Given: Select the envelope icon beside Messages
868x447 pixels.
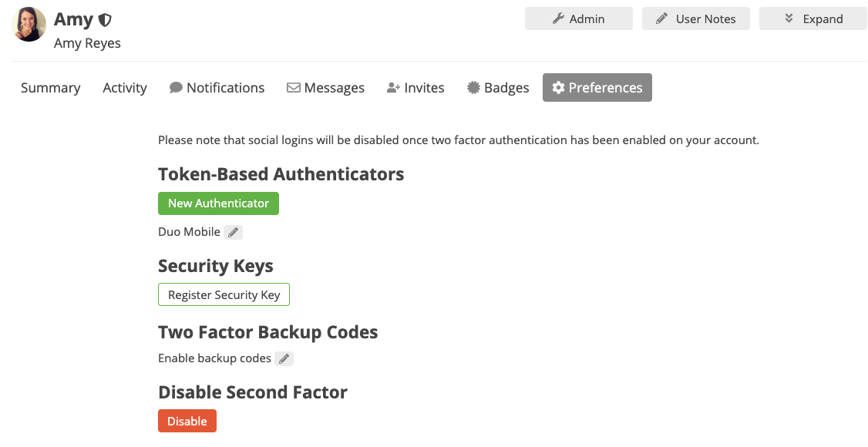Looking at the screenshot, I should [x=294, y=87].
